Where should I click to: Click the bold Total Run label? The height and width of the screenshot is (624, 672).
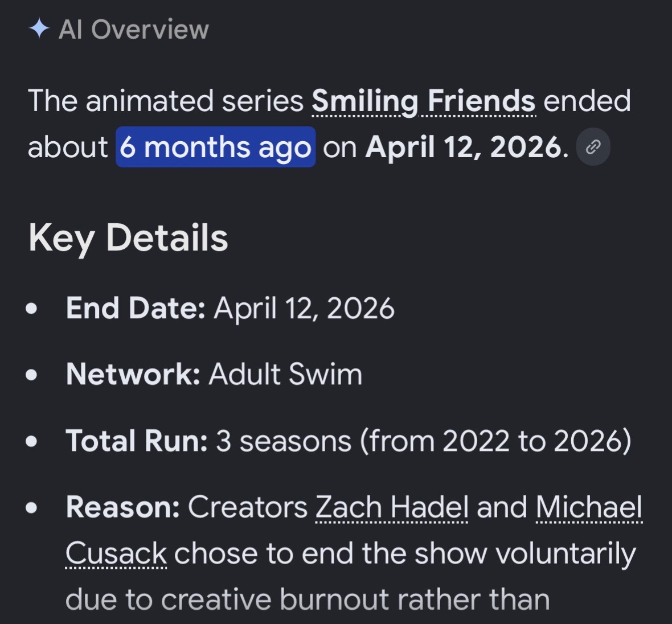click(137, 441)
